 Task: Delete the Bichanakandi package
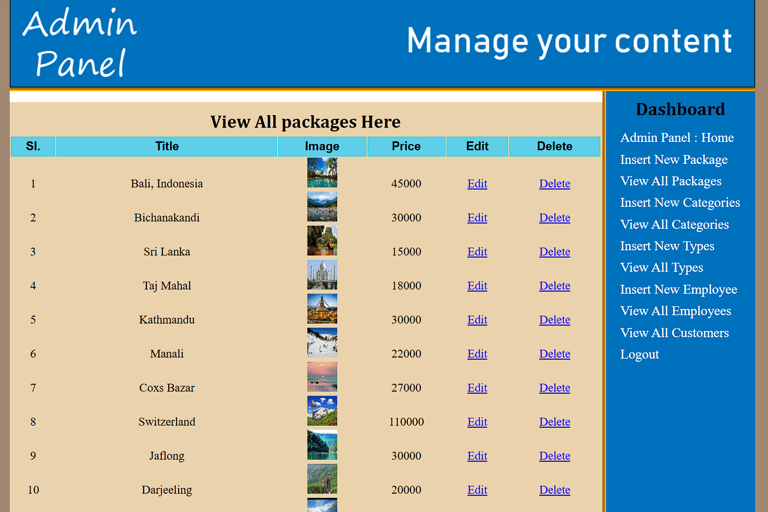click(x=554, y=218)
